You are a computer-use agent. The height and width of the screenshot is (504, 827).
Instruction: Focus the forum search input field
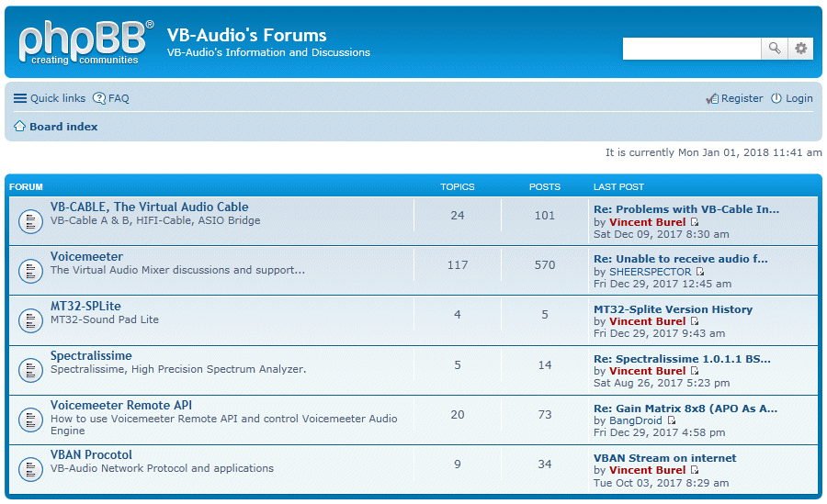pos(691,49)
